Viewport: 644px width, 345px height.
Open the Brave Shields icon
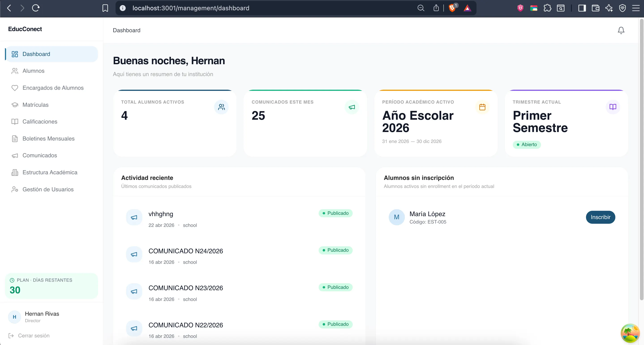click(452, 8)
